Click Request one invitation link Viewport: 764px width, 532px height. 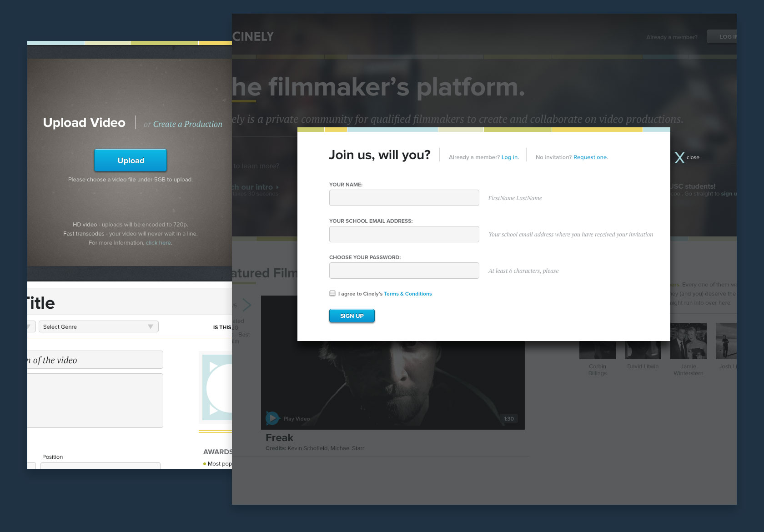point(590,157)
